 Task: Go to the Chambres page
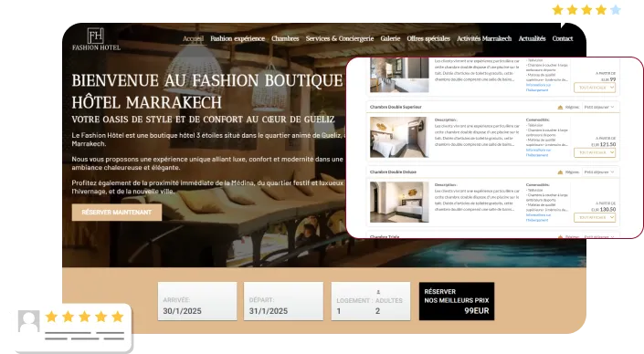coord(285,38)
